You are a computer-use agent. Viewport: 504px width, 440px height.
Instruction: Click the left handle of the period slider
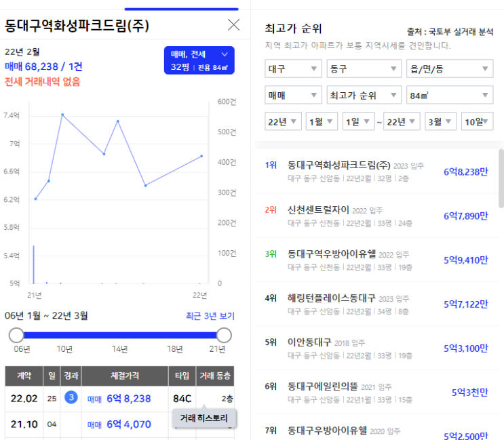16,336
